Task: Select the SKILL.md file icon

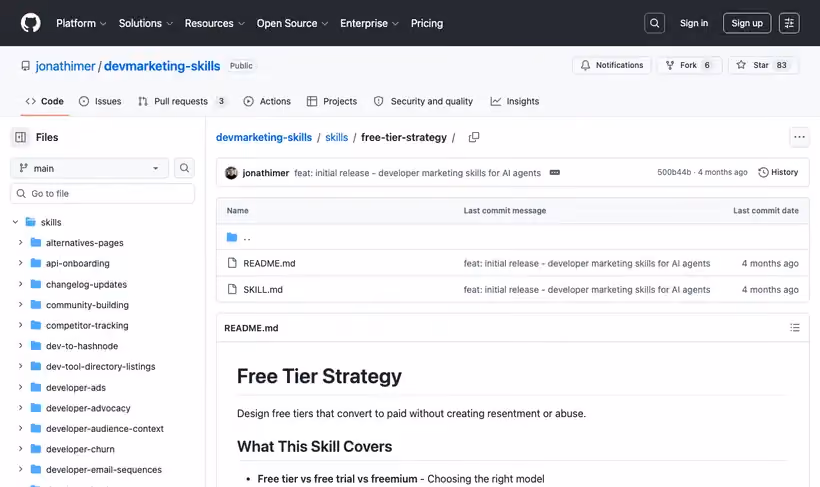Action: 232,289
